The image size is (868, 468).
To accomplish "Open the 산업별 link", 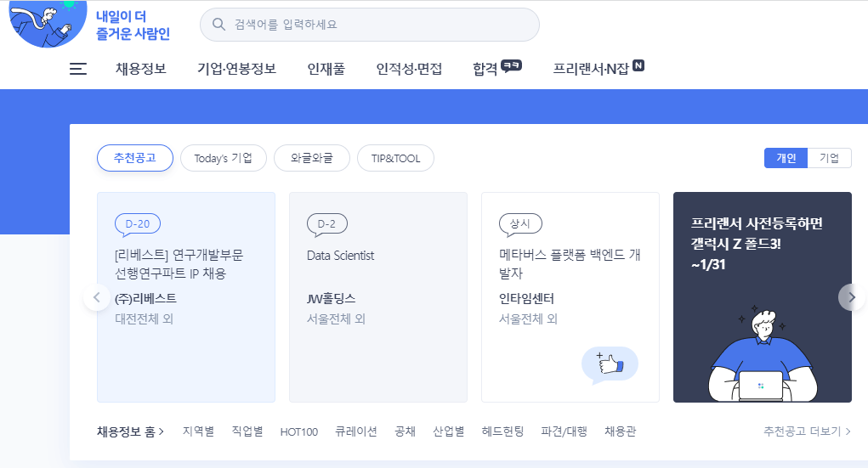I will point(448,431).
